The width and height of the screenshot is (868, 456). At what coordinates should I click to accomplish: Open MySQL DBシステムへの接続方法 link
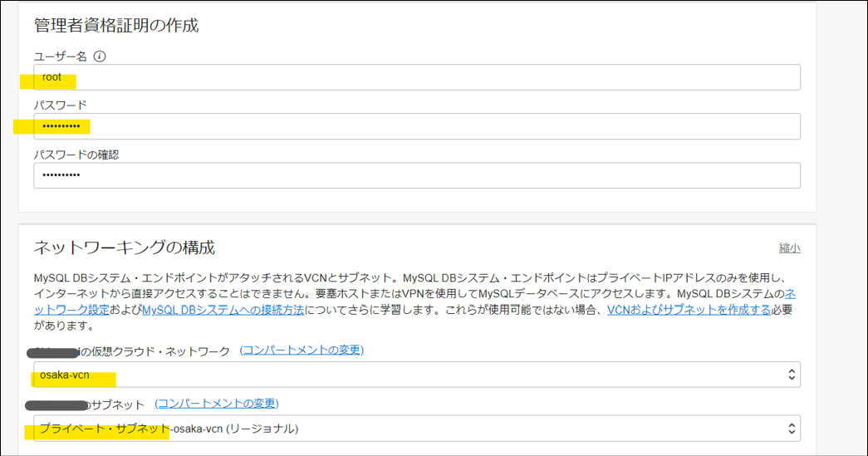point(223,310)
